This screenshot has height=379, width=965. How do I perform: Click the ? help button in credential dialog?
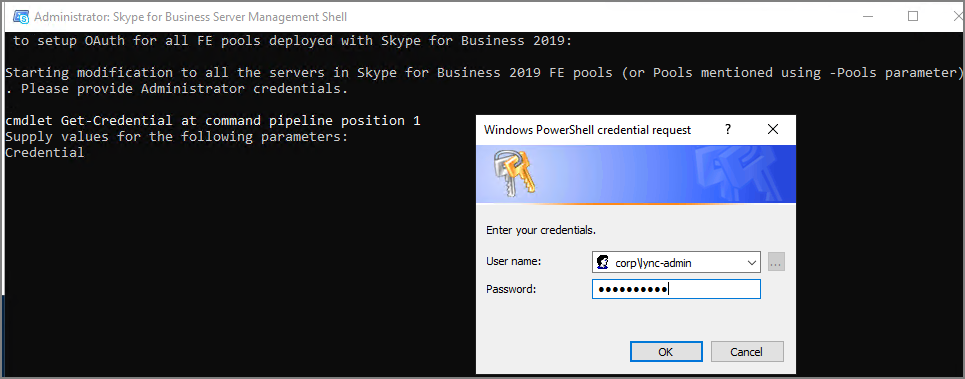(728, 129)
